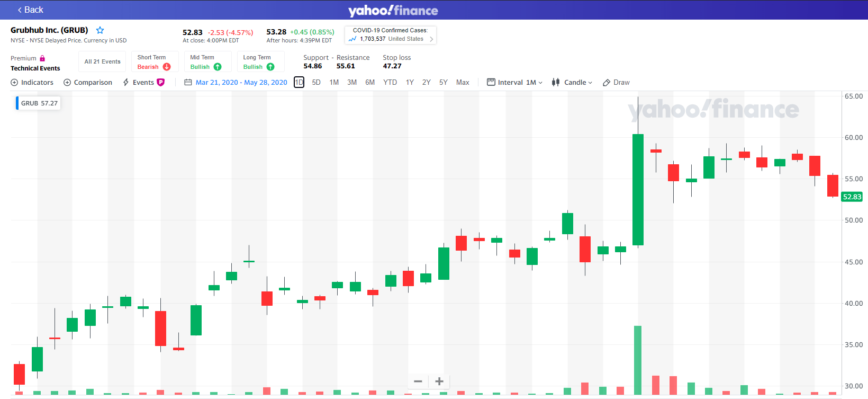Open Mid Term Bullish technical event
The width and height of the screenshot is (868, 399).
click(x=208, y=61)
